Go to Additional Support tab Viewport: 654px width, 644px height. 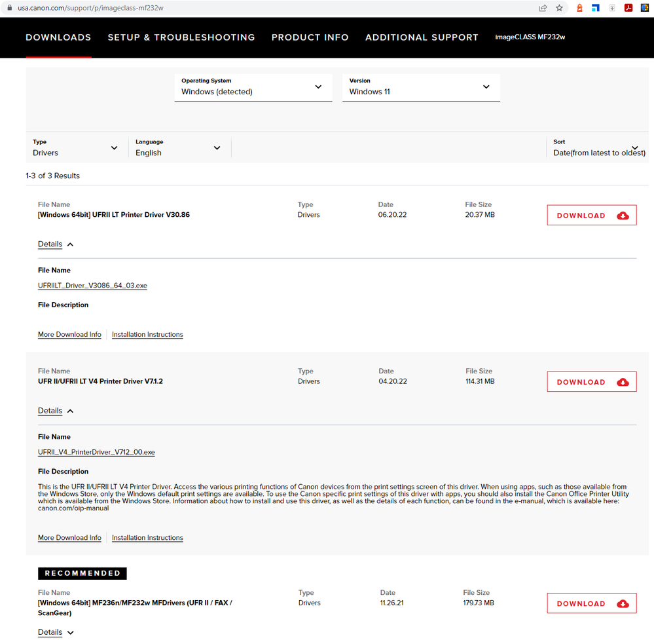pos(422,37)
